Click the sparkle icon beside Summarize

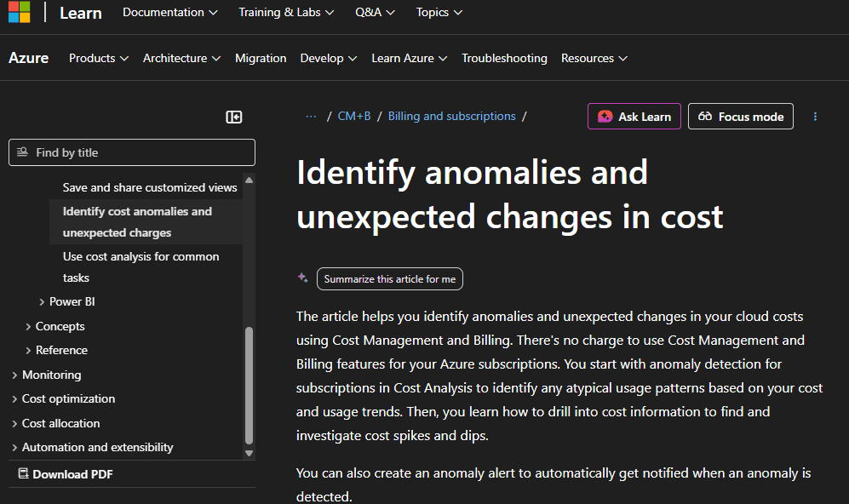click(x=302, y=278)
